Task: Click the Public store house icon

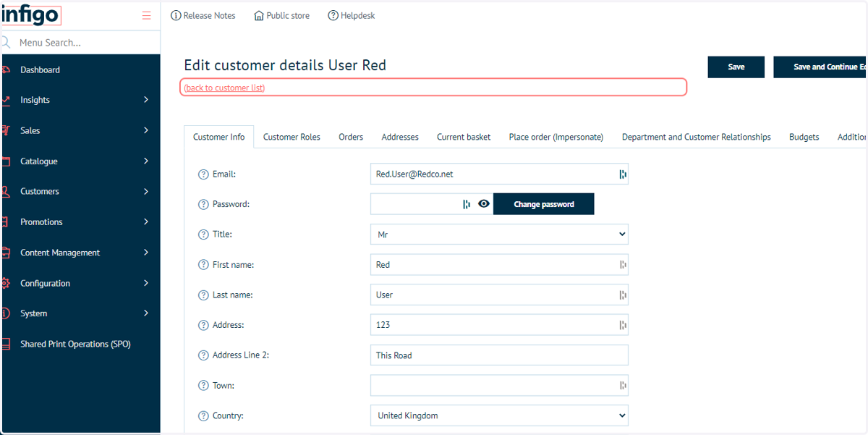Action: click(259, 15)
